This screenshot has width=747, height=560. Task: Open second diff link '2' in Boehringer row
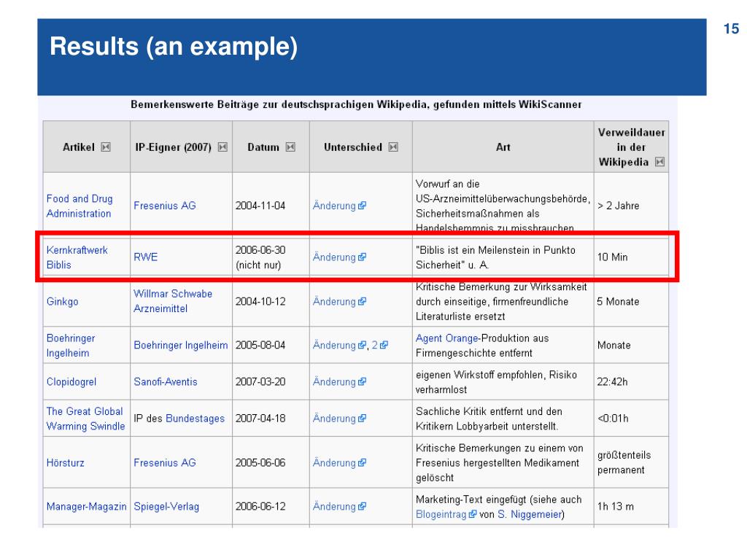379,345
